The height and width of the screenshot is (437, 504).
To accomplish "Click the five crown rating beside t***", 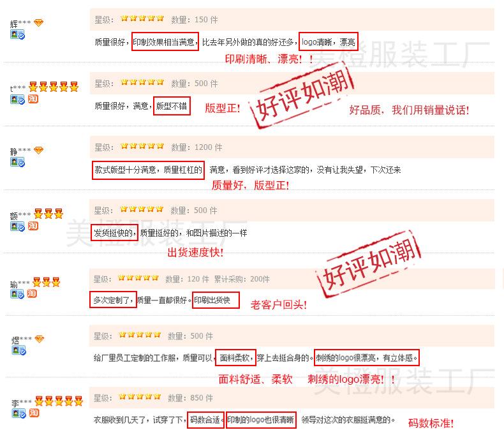I will point(54,86).
